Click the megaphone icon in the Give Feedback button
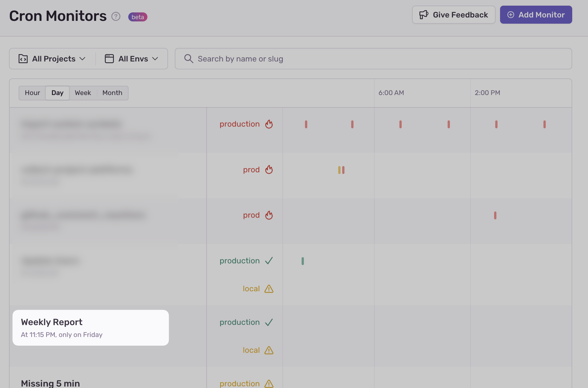This screenshot has height=388, width=588. 424,14
